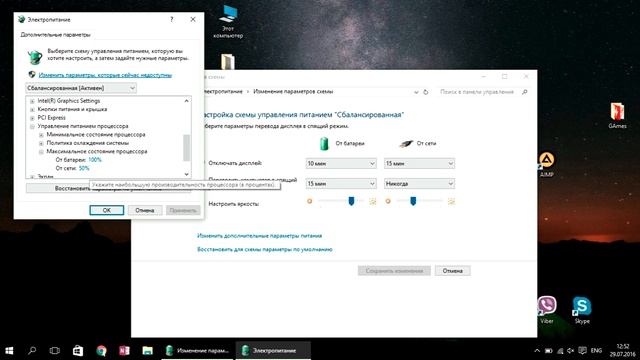Click settings tree scrollbar up arrow

[187, 101]
